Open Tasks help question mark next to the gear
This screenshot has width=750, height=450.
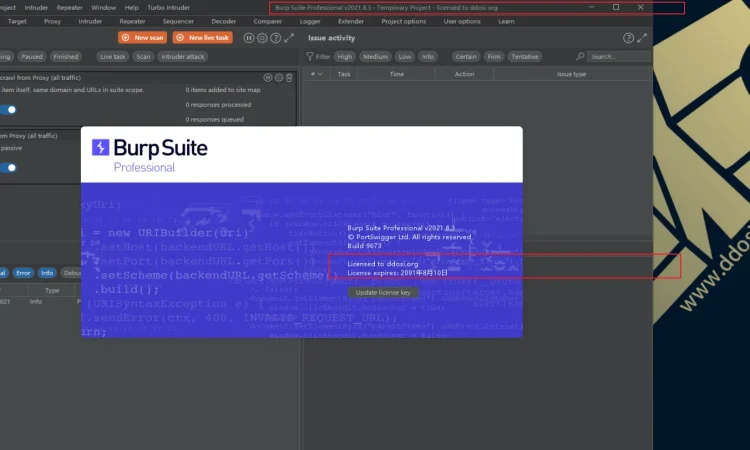coord(276,38)
